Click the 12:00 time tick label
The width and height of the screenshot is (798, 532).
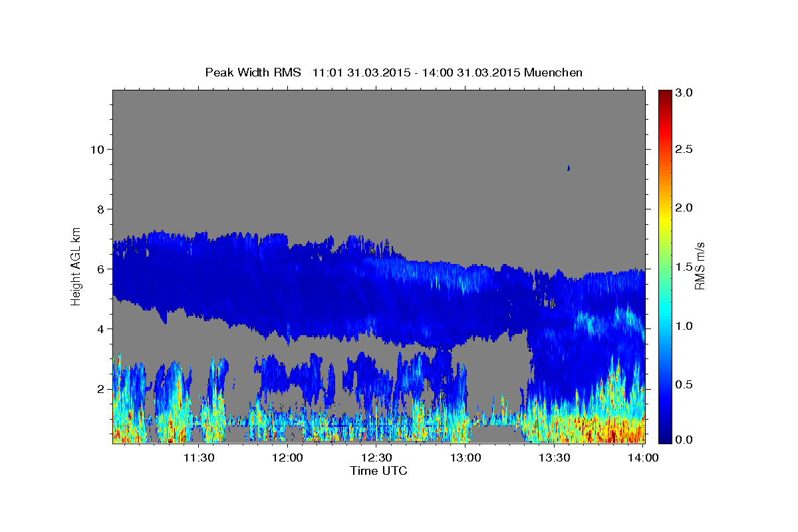[288, 458]
